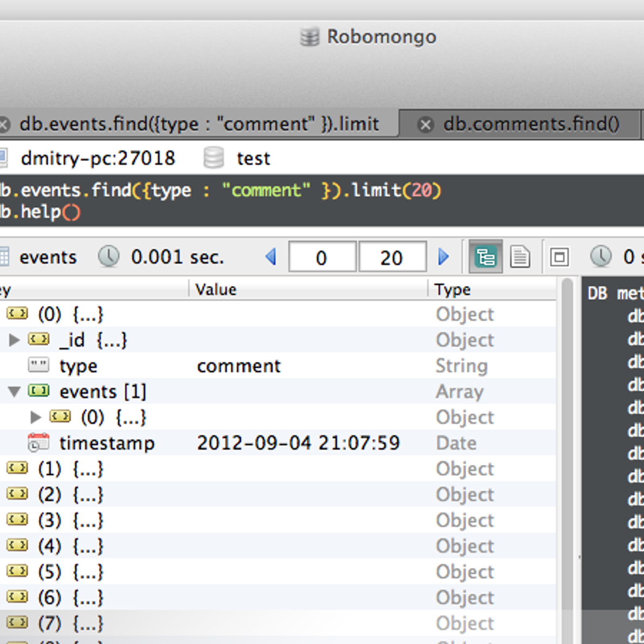
Task: Click the skip field showing 0
Action: pyautogui.click(x=322, y=257)
